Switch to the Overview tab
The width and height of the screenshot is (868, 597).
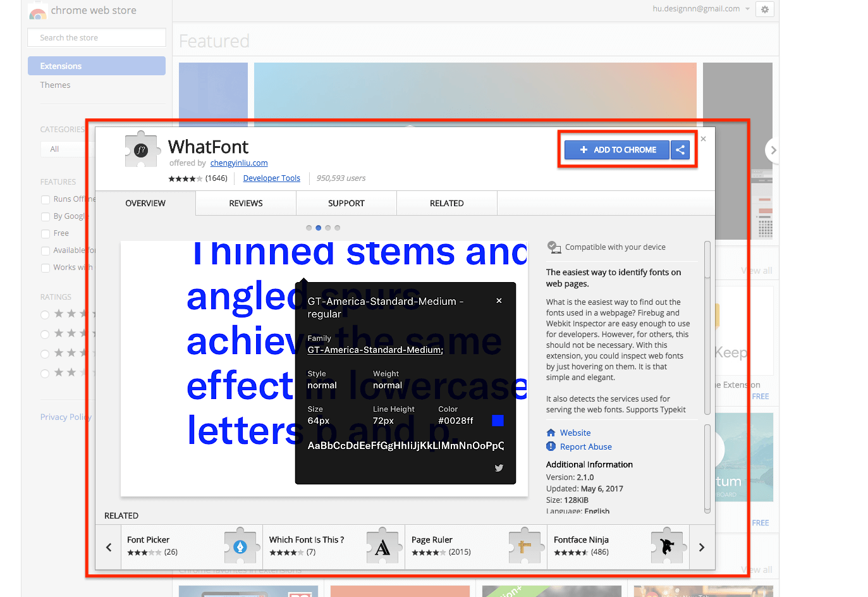click(x=145, y=203)
